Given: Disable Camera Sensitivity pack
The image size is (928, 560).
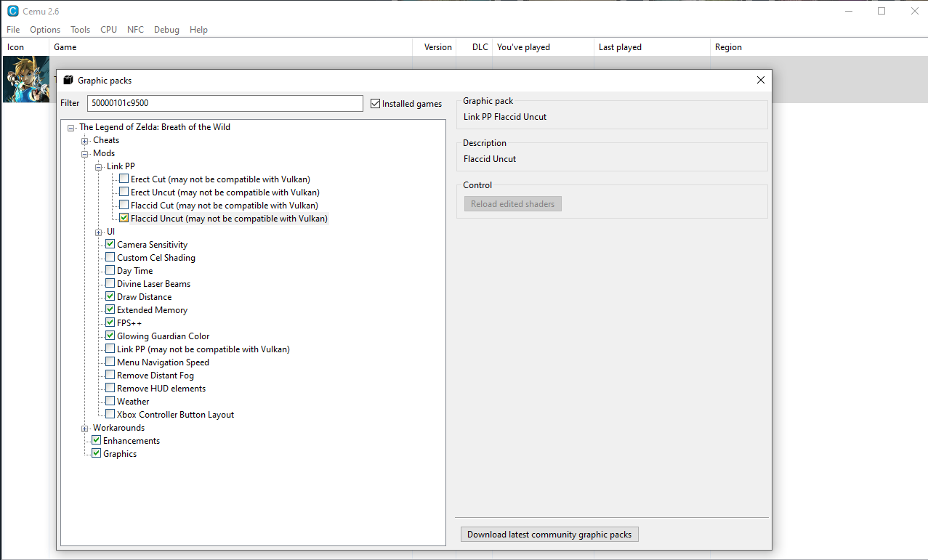Looking at the screenshot, I should click(110, 244).
